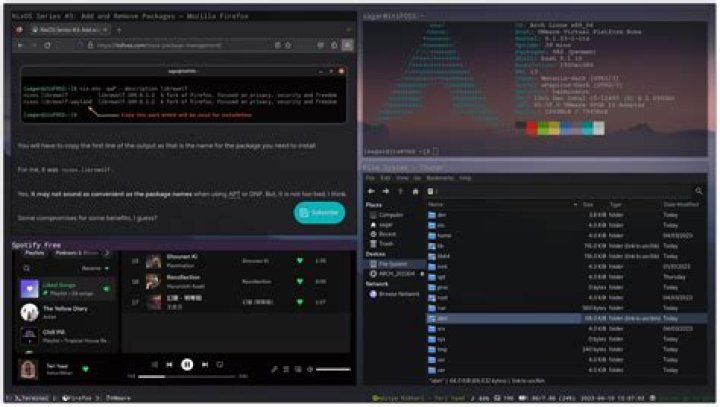Image resolution: width=720 pixels, height=407 pixels.
Task: Select Trash in Thunar Places sidebar
Action: pos(386,243)
